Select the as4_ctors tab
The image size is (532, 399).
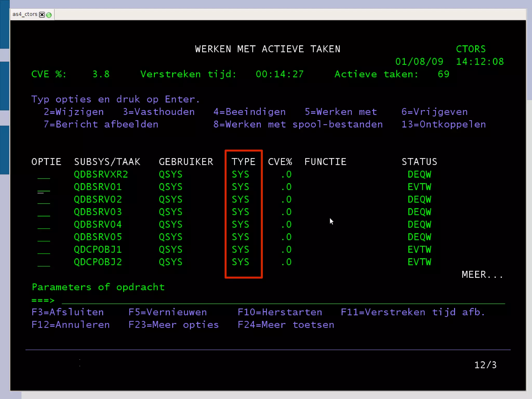25,14
